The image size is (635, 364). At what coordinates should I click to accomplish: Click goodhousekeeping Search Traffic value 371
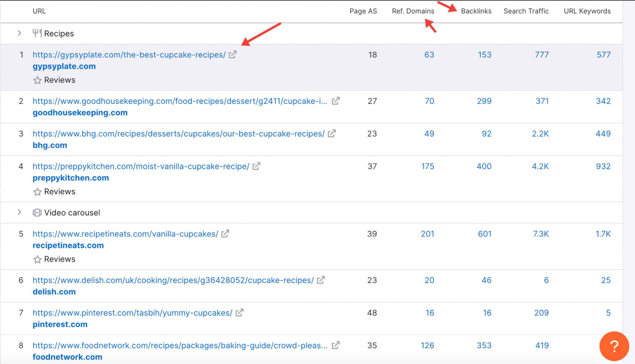(542, 101)
